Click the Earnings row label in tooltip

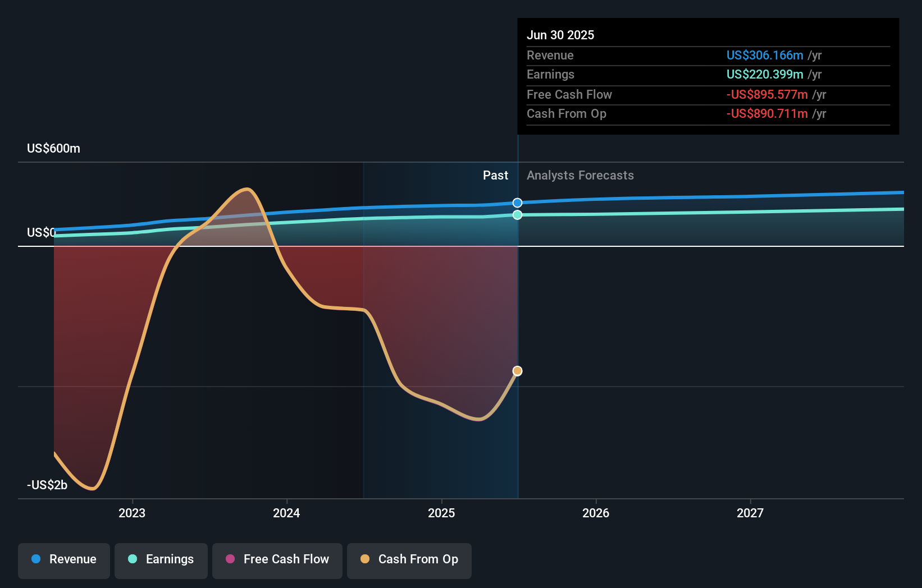(550, 74)
